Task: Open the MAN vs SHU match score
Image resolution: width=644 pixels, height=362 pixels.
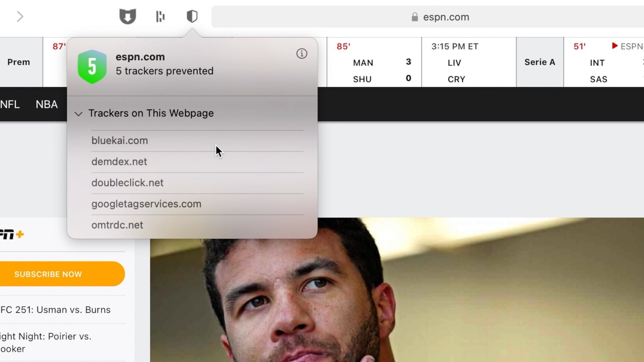Action: pyautogui.click(x=374, y=62)
